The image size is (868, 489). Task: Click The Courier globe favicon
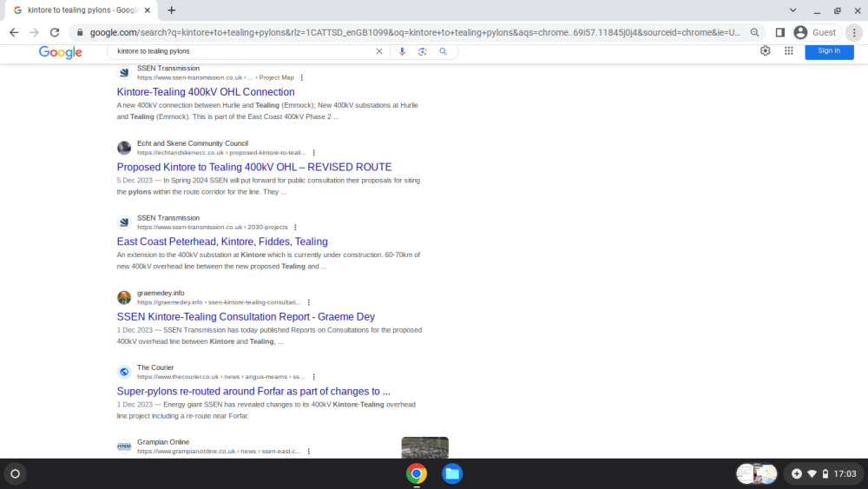pos(124,372)
